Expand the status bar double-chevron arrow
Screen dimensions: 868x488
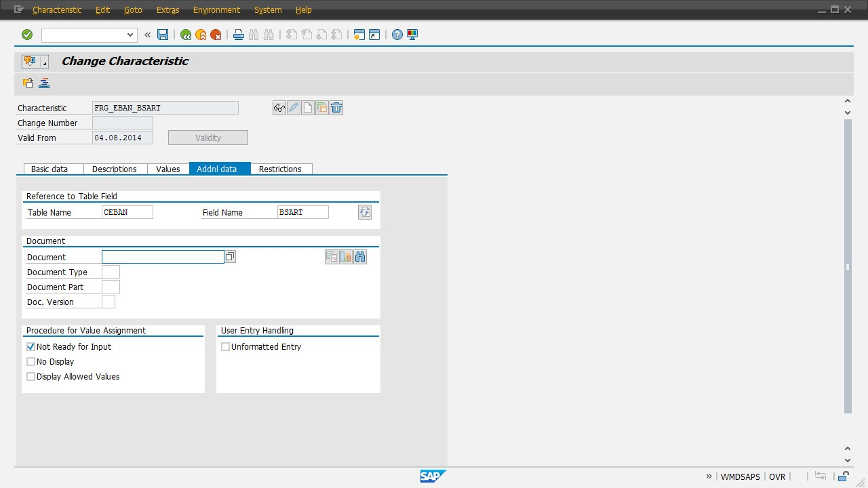(x=709, y=476)
